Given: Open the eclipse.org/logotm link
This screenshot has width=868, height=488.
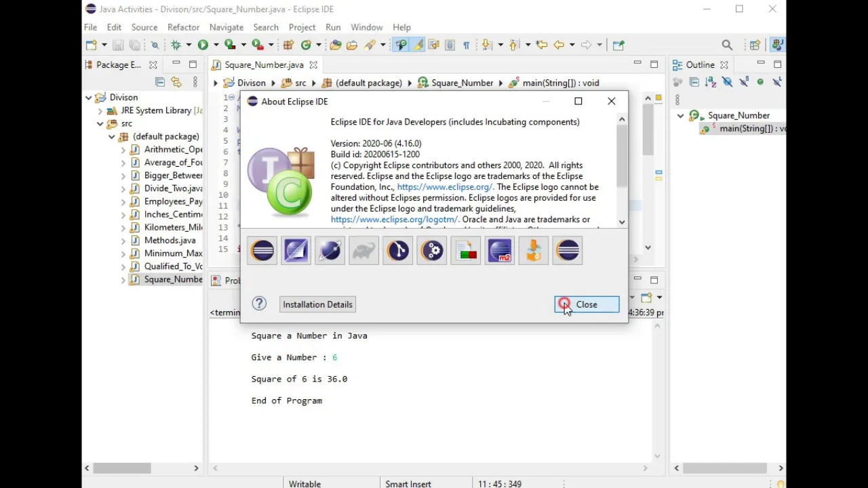Looking at the screenshot, I should (x=394, y=220).
